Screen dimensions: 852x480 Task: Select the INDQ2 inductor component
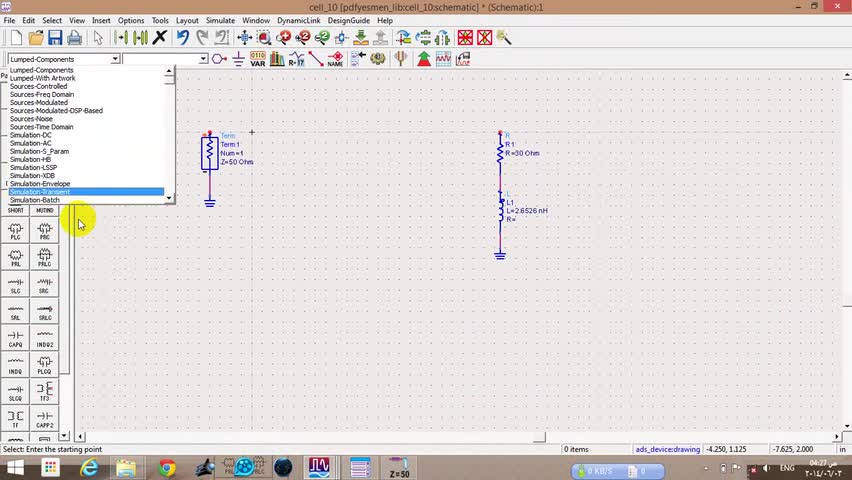point(45,338)
